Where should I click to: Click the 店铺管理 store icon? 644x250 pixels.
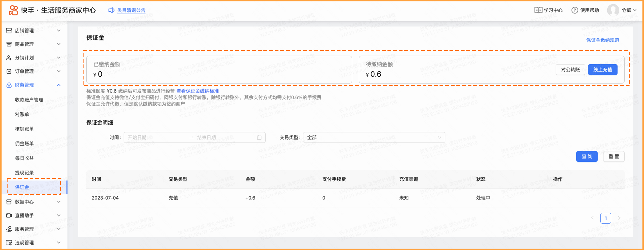click(x=9, y=31)
